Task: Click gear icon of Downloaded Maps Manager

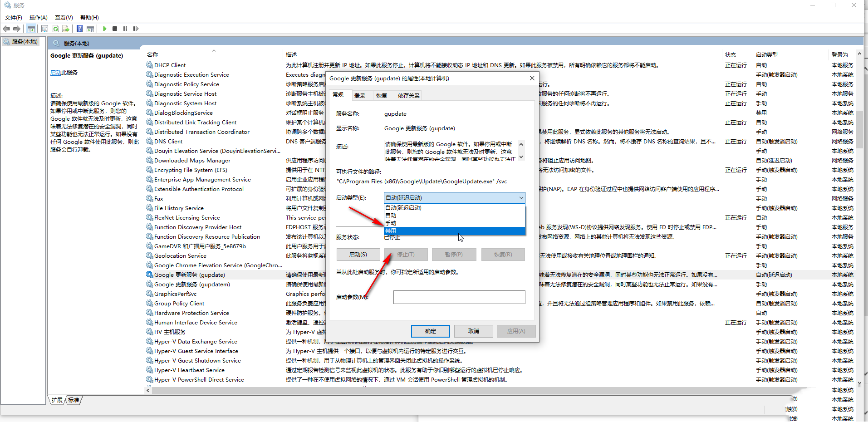Action: coord(150,160)
